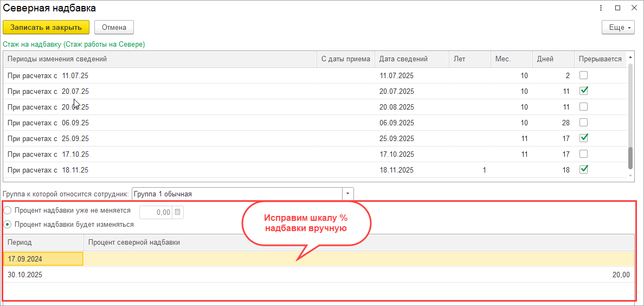
Task: Uncheck Прерывается checkbox for 20.07.25 row
Action: (583, 91)
